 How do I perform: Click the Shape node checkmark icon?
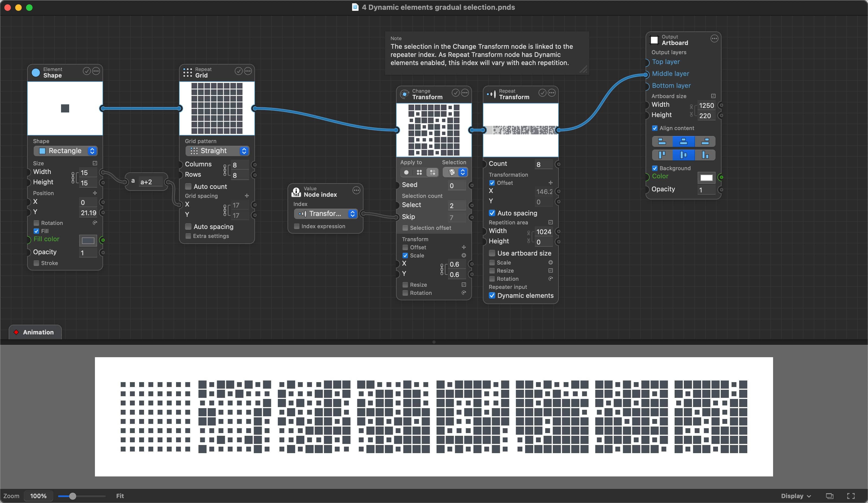[x=87, y=71]
